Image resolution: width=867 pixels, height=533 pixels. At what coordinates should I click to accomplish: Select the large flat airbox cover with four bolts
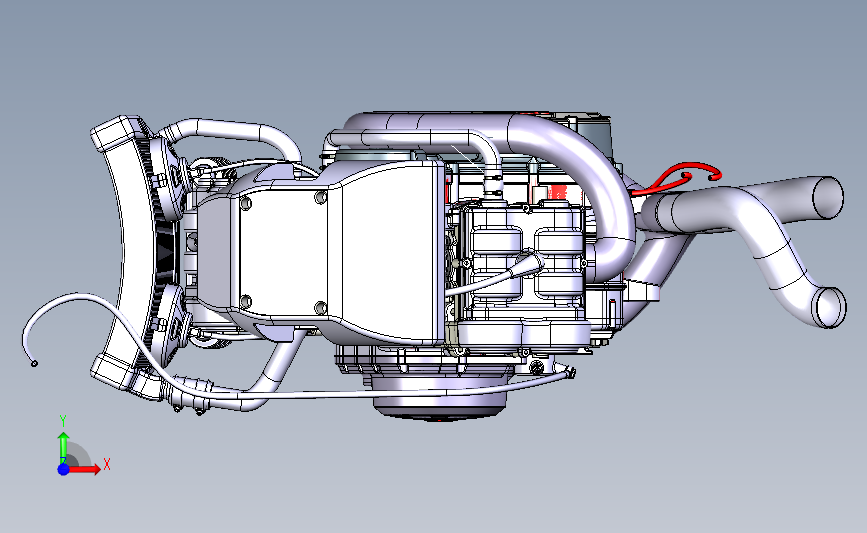click(x=282, y=251)
